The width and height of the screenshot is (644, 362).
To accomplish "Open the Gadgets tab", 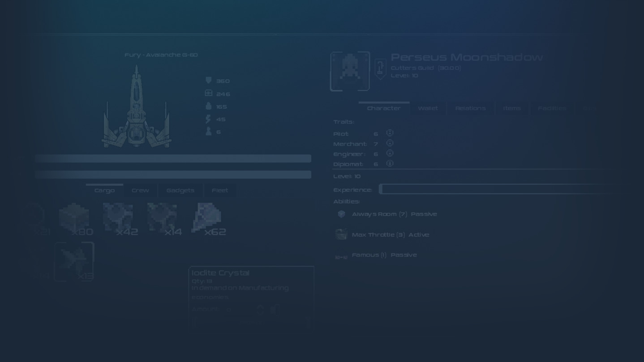I will (x=180, y=191).
